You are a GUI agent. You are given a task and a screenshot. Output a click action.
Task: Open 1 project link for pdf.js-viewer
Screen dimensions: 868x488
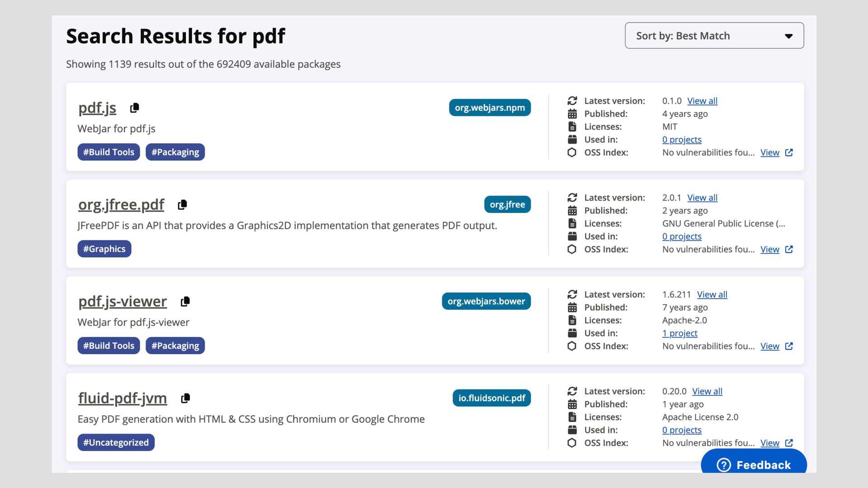(x=679, y=333)
